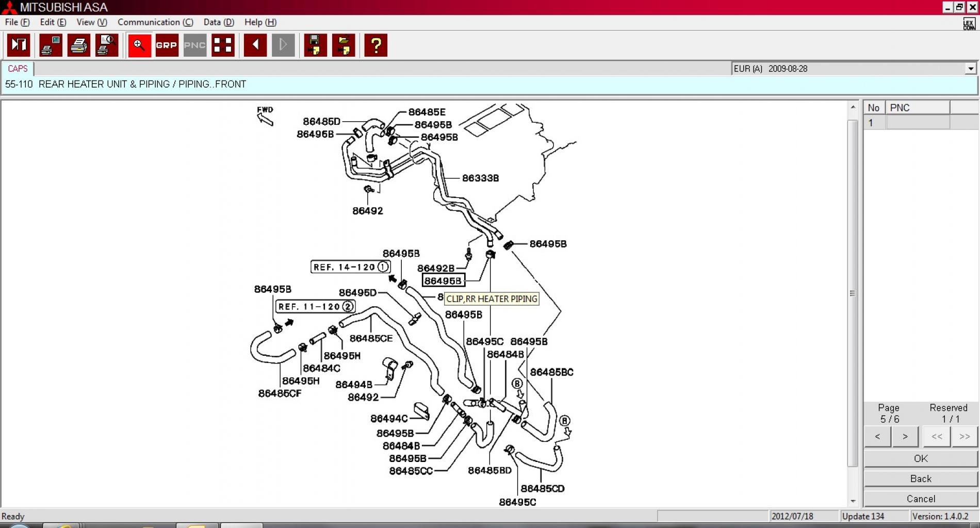This screenshot has height=528, width=980.
Task: Expand the EUR (A) catalog date dropdown
Action: (x=970, y=69)
